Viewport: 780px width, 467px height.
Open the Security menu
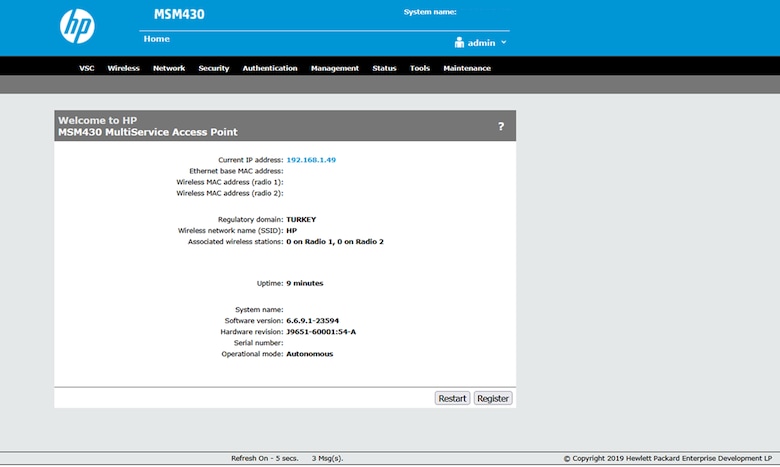[213, 68]
